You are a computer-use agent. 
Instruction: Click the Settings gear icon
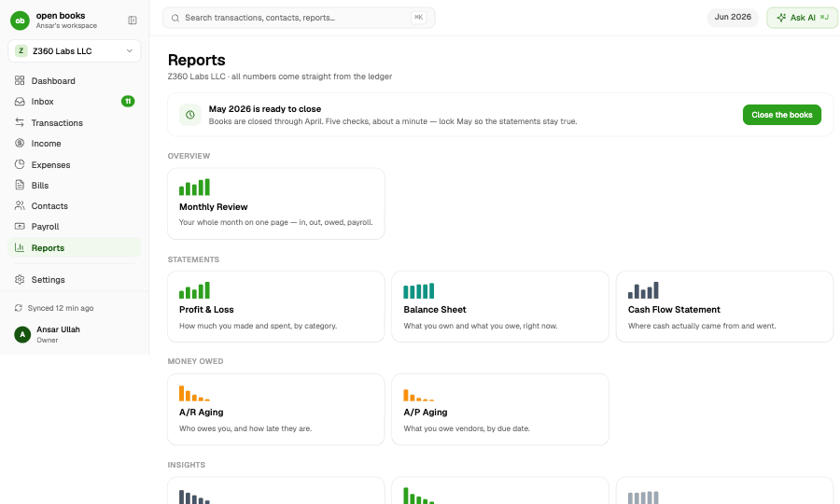(x=20, y=280)
